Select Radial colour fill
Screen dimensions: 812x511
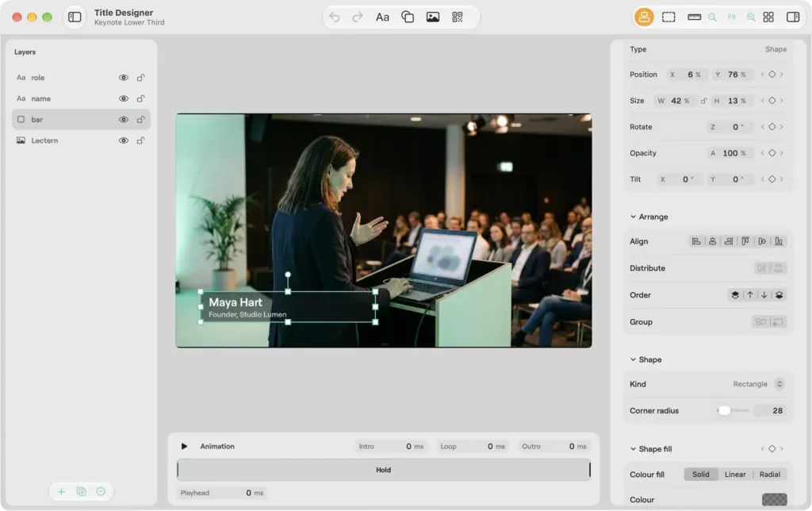click(769, 474)
